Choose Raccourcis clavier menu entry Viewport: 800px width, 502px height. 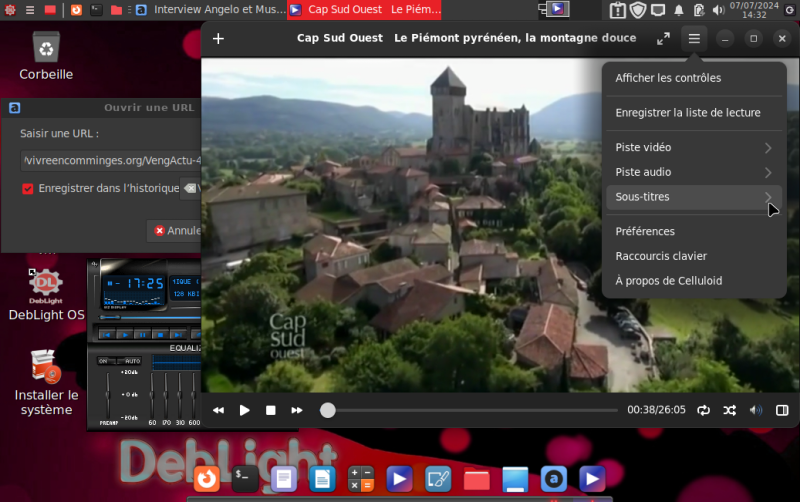pos(661,256)
